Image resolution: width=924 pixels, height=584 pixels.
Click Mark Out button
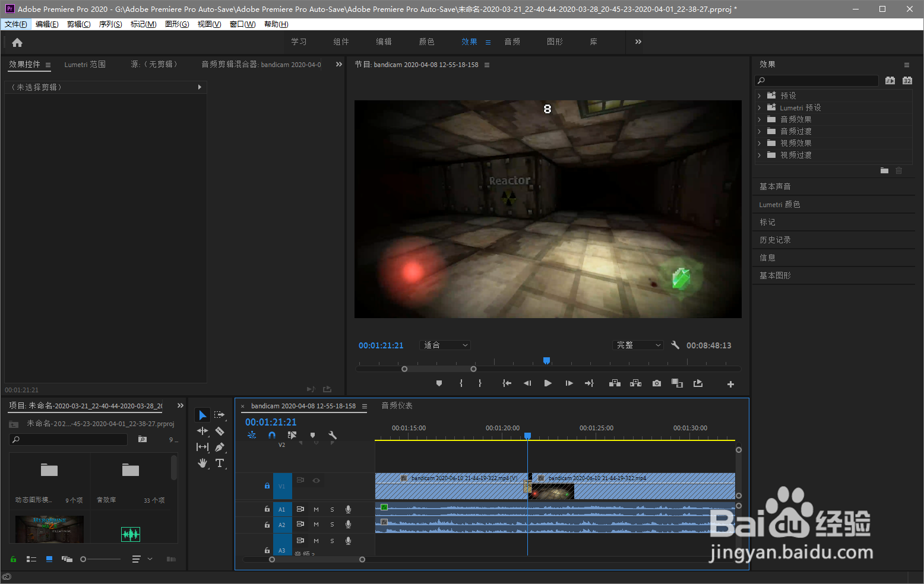480,383
